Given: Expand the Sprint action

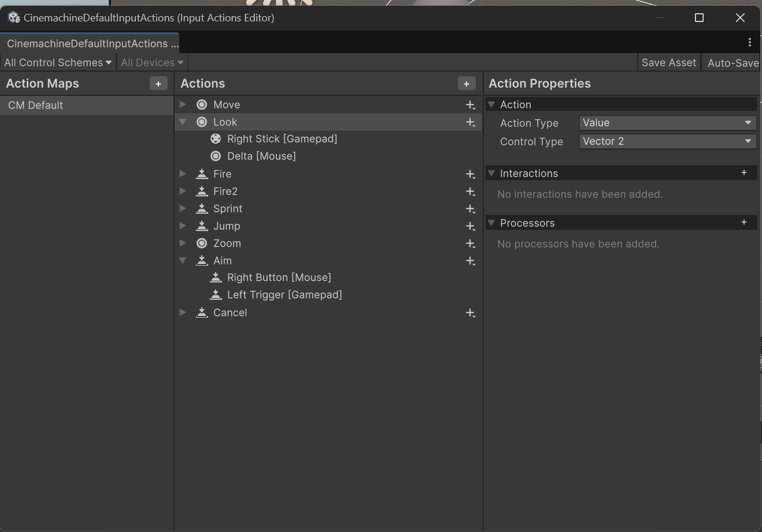Looking at the screenshot, I should pos(183,209).
